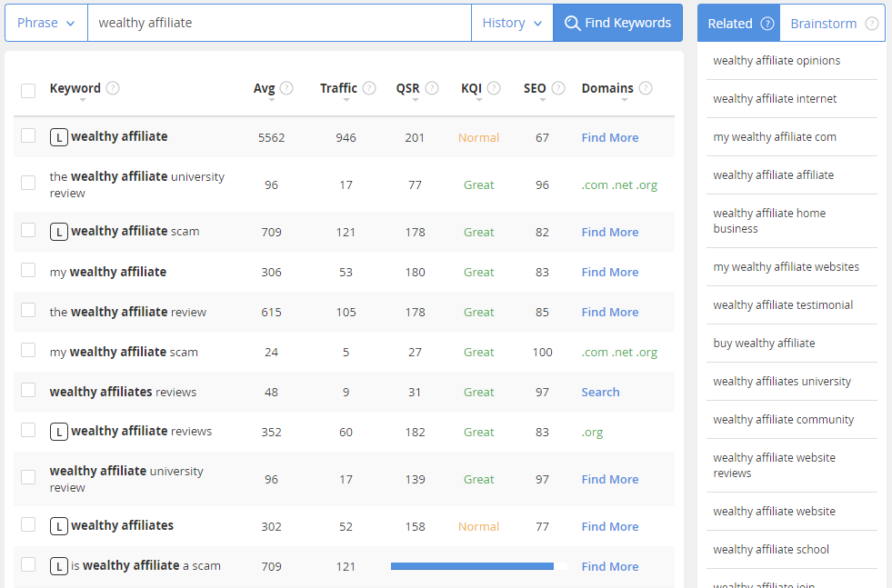Screen dimensions: 892x588
Task: Sort by Avg column arrow
Action: pos(271,100)
